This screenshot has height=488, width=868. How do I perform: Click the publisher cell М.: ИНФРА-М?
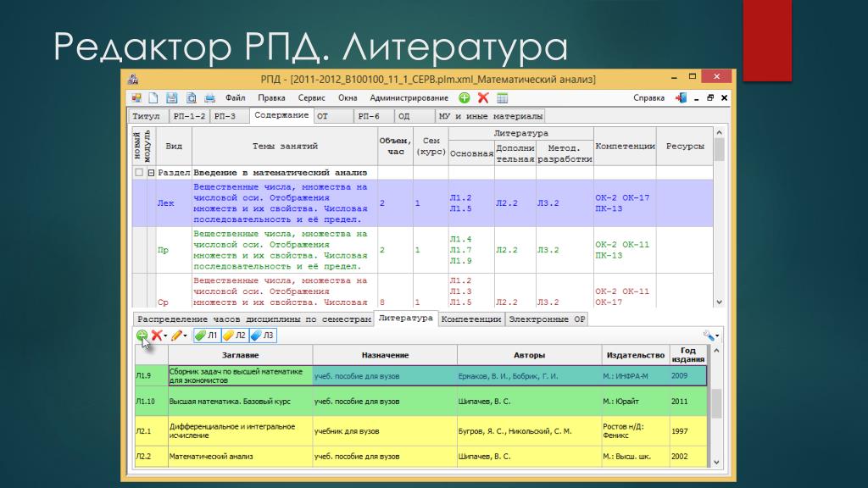(x=636, y=375)
